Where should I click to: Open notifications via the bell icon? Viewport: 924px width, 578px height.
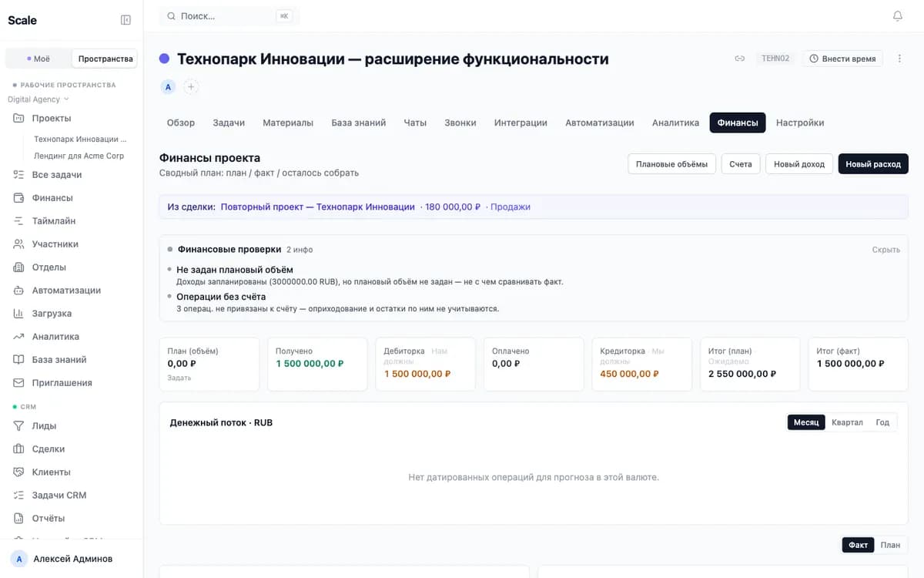[x=897, y=16]
